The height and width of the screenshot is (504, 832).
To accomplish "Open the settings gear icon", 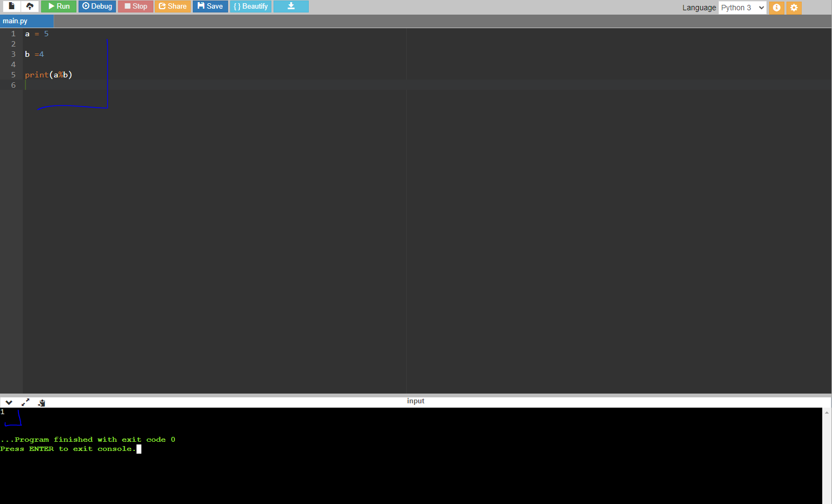I will click(794, 8).
